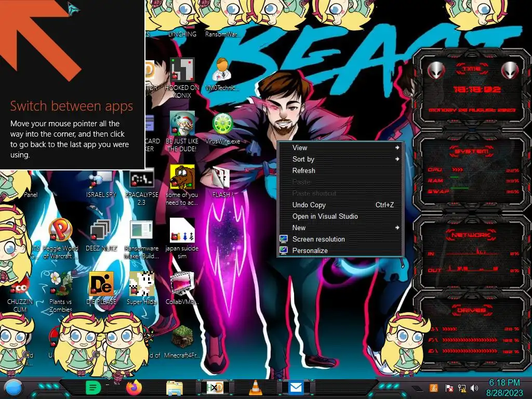Open the HxD editor taskbar icon
532x399 pixels.
[x=215, y=388]
